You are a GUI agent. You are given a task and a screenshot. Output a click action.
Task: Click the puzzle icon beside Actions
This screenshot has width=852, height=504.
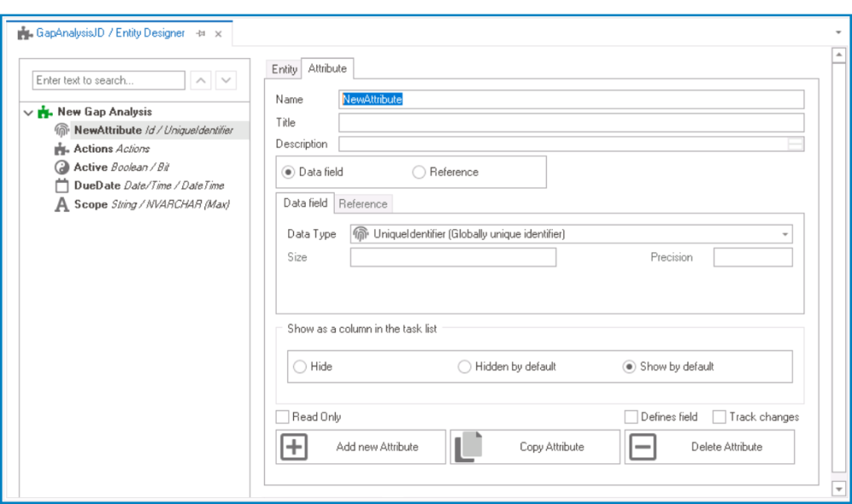click(x=61, y=149)
